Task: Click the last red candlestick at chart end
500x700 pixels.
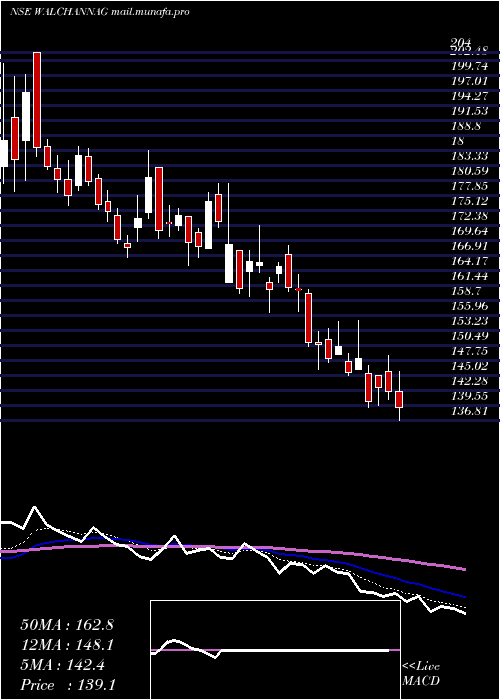Action: [x=399, y=399]
